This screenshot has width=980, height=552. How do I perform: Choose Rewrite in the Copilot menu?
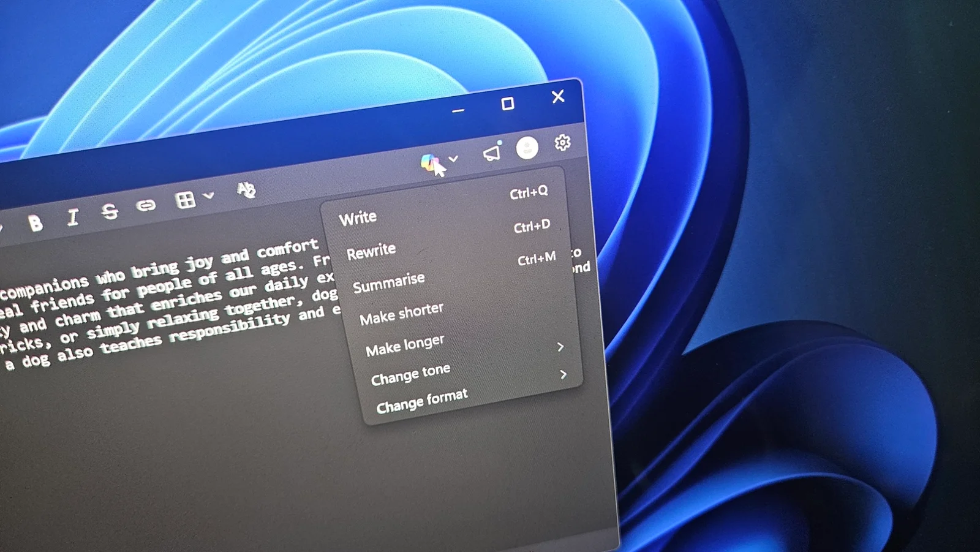[371, 251]
